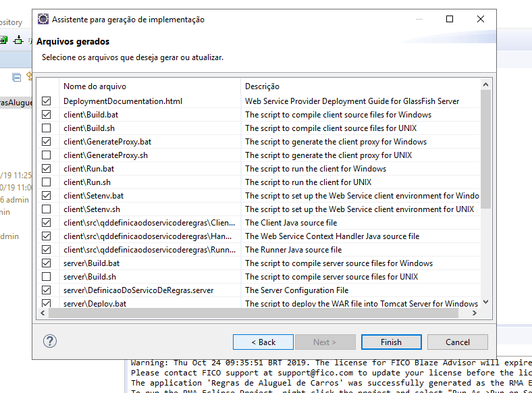Click the wizard title bar gear icon
Screen dimensions: 532x393
point(43,19)
